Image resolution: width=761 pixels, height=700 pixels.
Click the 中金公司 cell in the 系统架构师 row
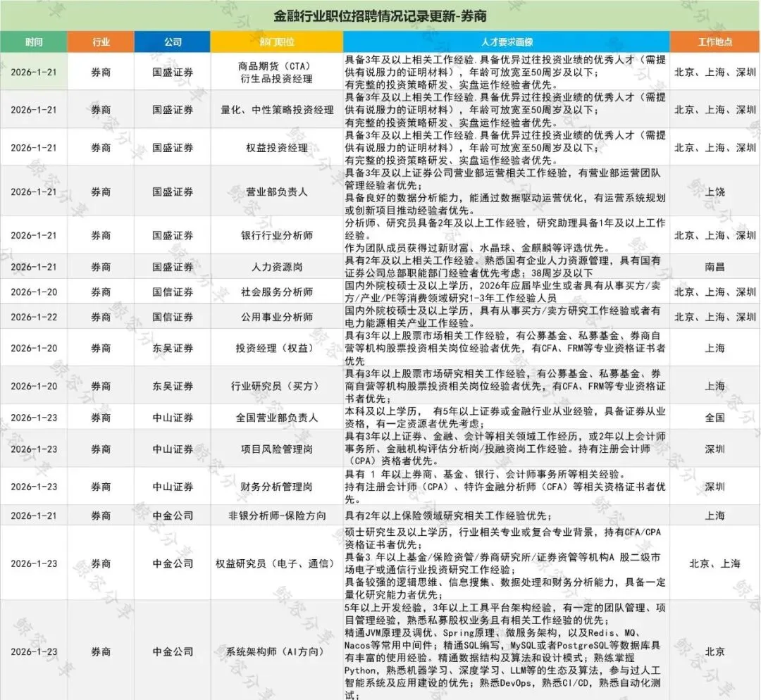click(173, 651)
